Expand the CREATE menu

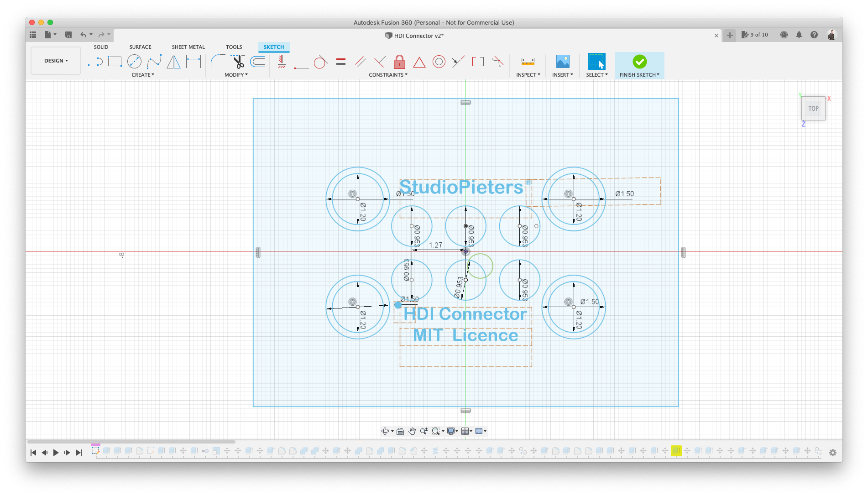tap(143, 75)
